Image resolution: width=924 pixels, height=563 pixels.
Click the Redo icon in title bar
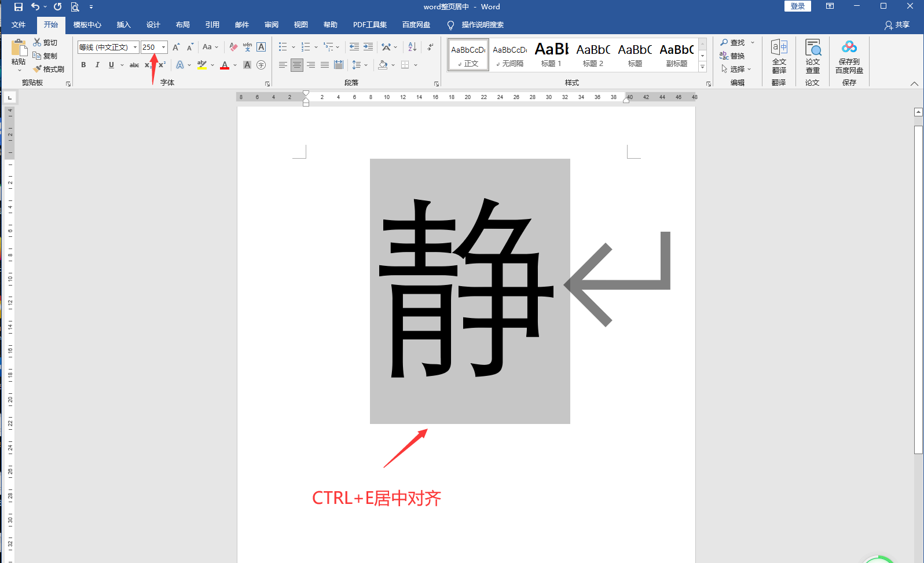58,7
